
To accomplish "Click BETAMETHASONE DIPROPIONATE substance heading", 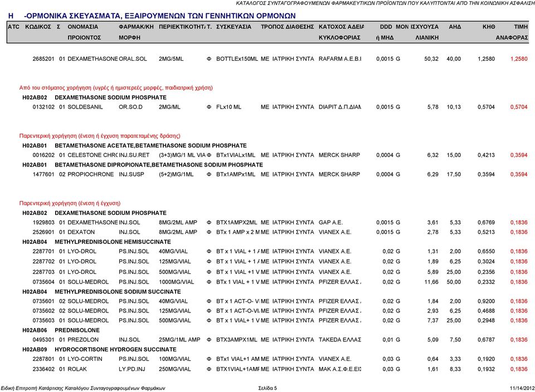I will pyautogui.click(x=159, y=165).
